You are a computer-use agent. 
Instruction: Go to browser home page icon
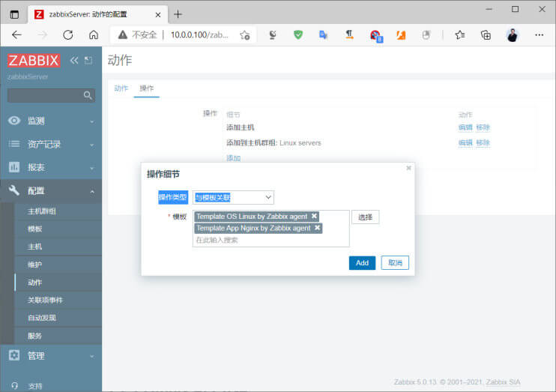(x=94, y=34)
